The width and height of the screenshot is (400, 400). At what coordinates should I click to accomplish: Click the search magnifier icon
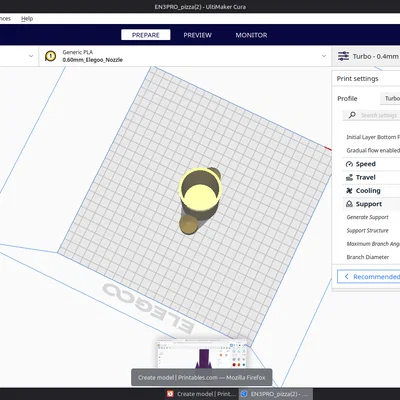pyautogui.click(x=352, y=115)
